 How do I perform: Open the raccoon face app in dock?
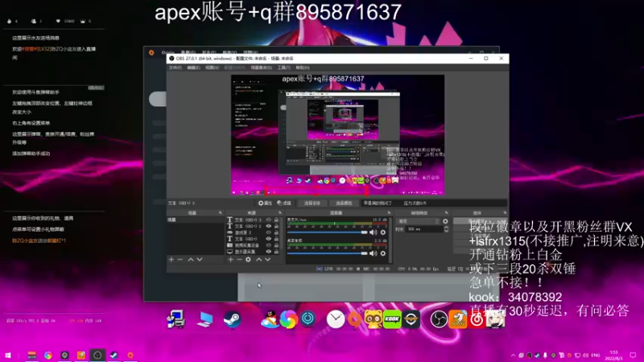click(x=374, y=319)
